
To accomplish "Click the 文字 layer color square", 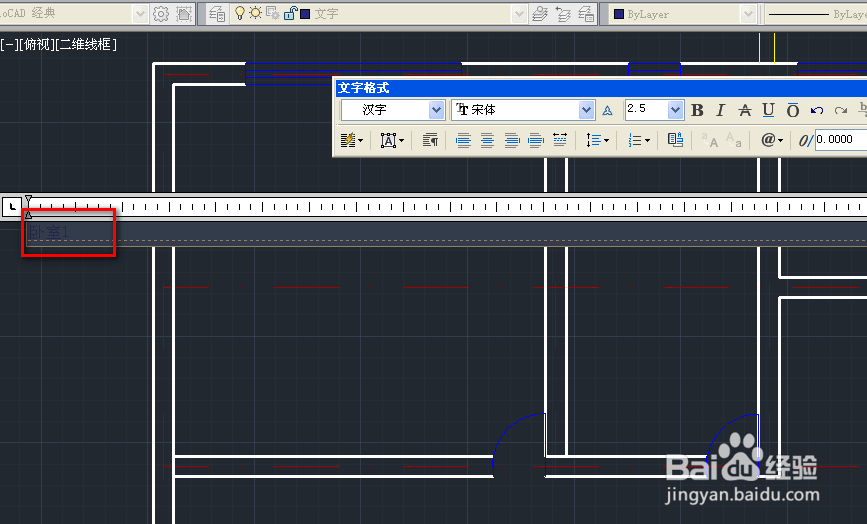I will pos(305,13).
